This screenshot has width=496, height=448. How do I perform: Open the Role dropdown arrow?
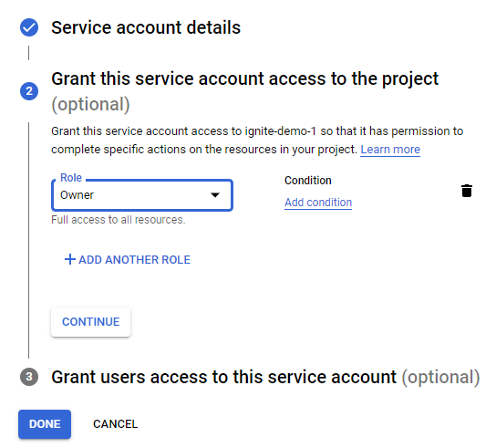[215, 194]
